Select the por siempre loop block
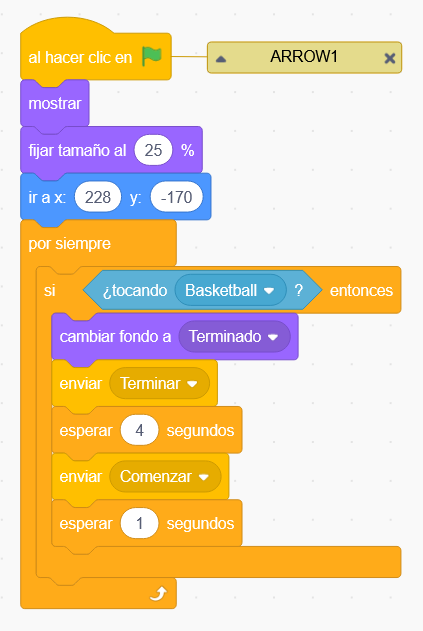The image size is (423, 631). point(69,244)
